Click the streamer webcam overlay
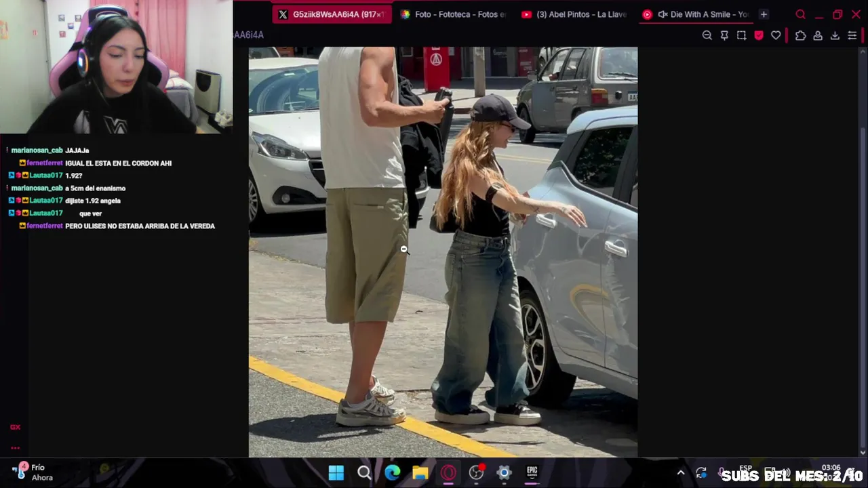The image size is (868, 488). coord(116,66)
